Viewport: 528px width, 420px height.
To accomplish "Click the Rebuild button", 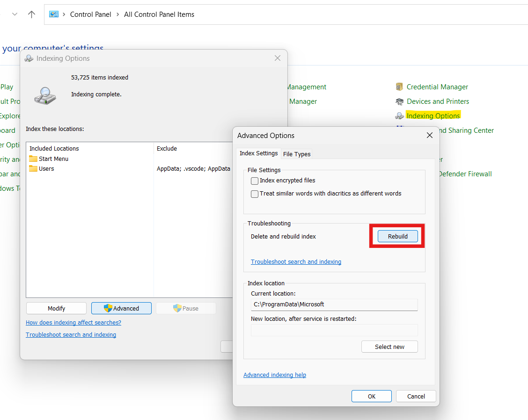I will [397, 236].
